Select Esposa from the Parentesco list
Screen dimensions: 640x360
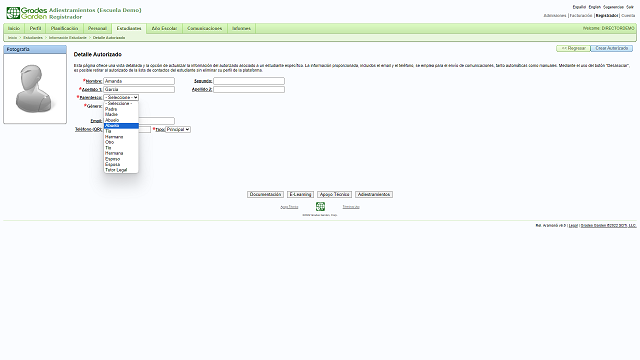coord(121,164)
